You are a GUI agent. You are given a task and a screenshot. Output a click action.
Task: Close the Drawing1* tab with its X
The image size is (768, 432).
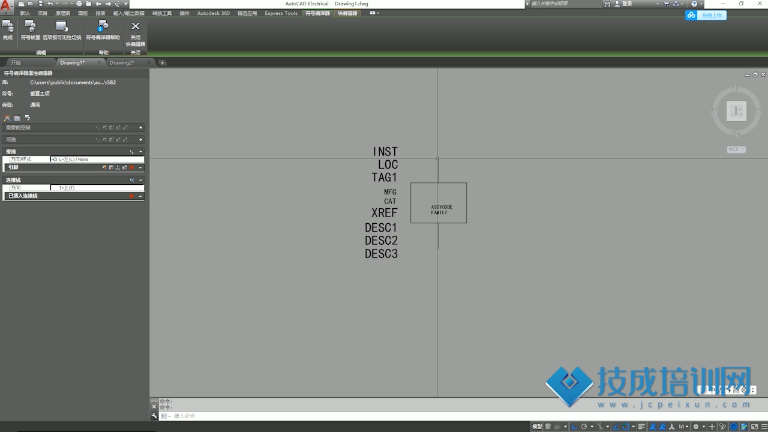click(x=99, y=63)
